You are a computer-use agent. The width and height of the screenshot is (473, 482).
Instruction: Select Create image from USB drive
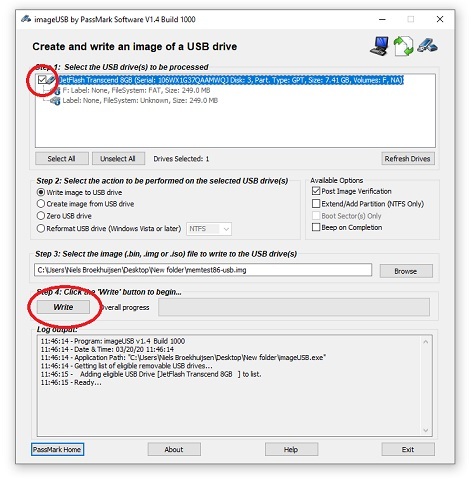coord(40,204)
